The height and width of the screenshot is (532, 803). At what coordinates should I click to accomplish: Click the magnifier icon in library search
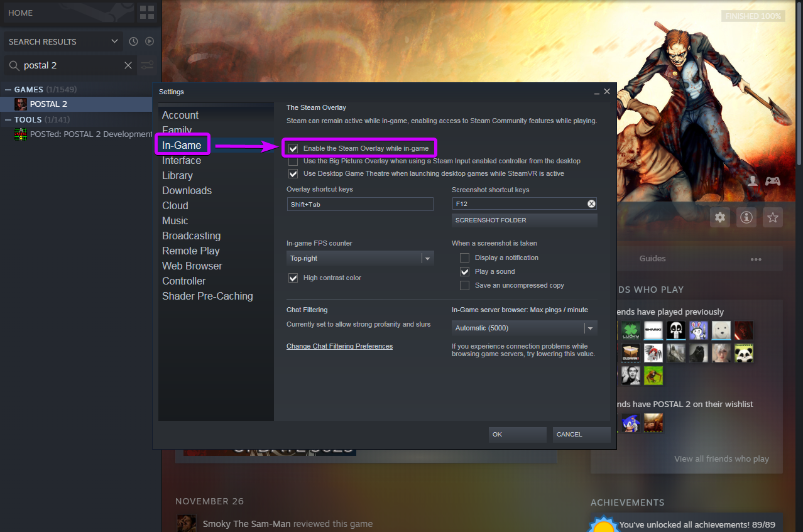point(13,65)
